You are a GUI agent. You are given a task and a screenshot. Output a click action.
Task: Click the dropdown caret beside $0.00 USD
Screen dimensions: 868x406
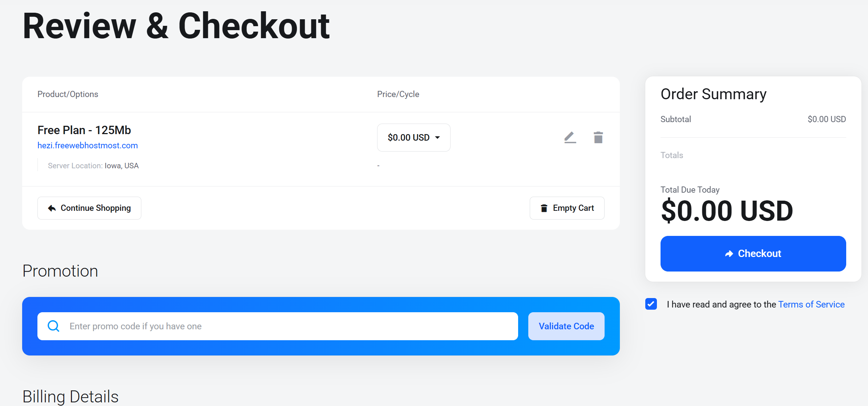pos(437,137)
